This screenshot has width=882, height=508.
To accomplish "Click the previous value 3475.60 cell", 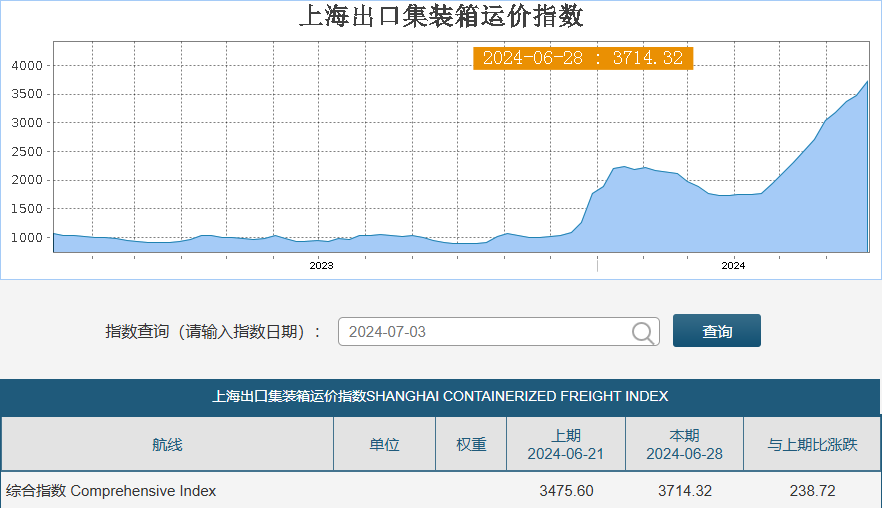I will point(566,491).
